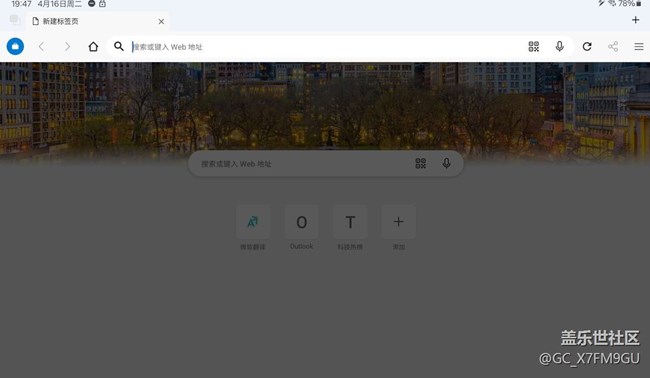
Task: Scan QR code from center search box
Action: point(420,163)
